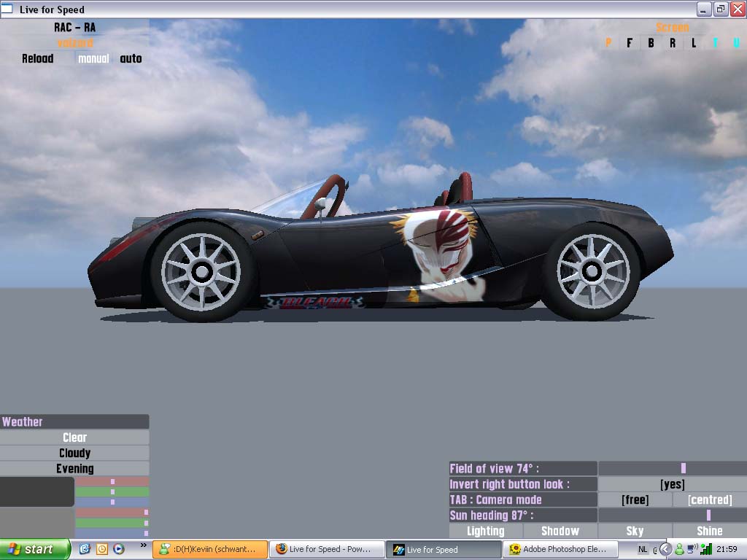Adjust the second color's blue slider
Image resolution: width=747 pixels, height=560 pixels.
coord(112,533)
